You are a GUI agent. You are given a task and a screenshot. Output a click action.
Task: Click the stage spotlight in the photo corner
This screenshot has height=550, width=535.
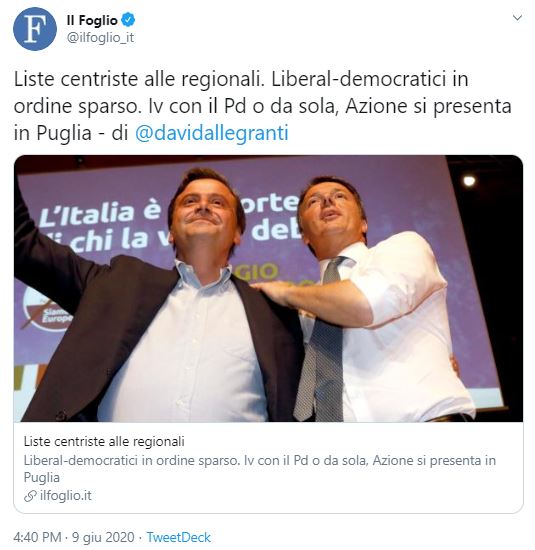469,181
